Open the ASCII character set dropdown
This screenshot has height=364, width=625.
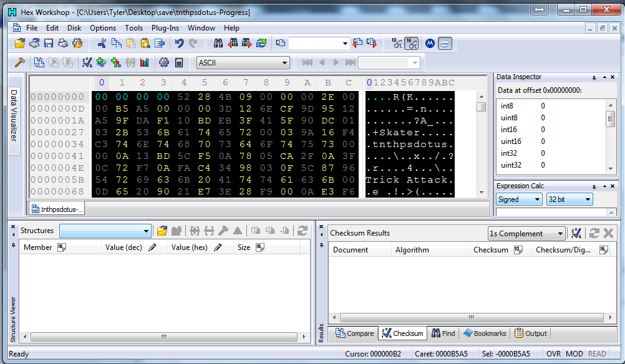pyautogui.click(x=284, y=62)
